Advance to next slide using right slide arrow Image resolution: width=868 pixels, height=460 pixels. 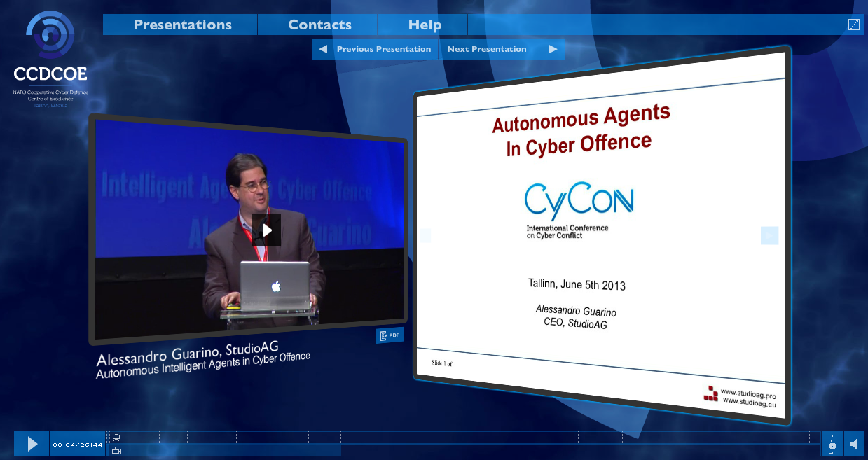pos(769,236)
